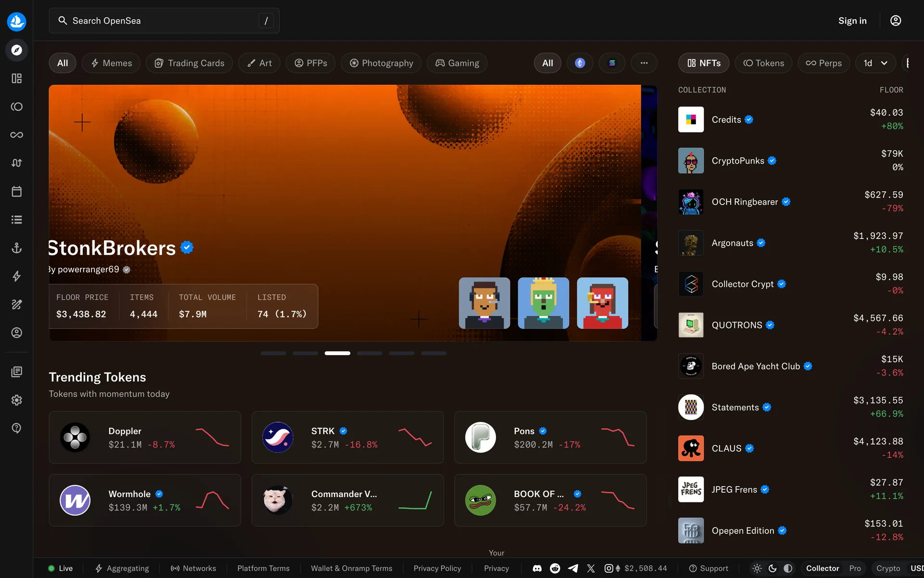Screen dimensions: 924x578
Task: Open the Activity list icon in sidebar
Action: 16,220
